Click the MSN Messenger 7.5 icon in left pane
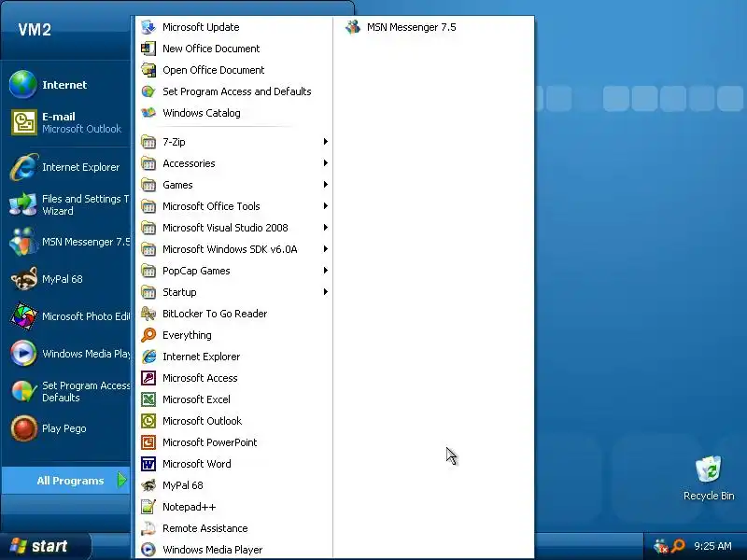Image resolution: width=747 pixels, height=560 pixels. tap(23, 242)
